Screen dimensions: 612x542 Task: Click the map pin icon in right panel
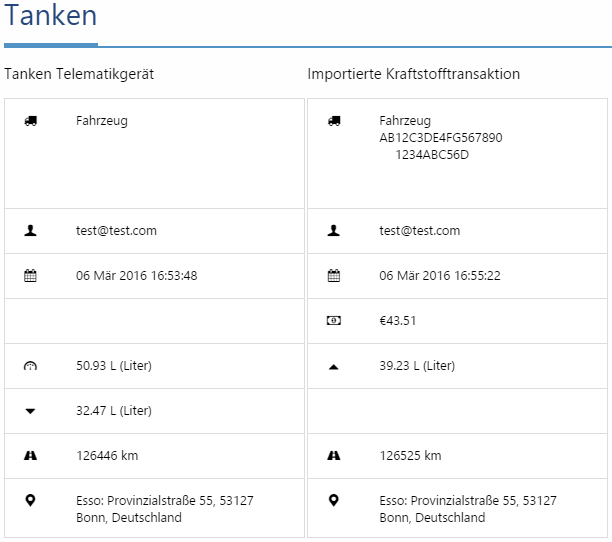click(x=334, y=500)
